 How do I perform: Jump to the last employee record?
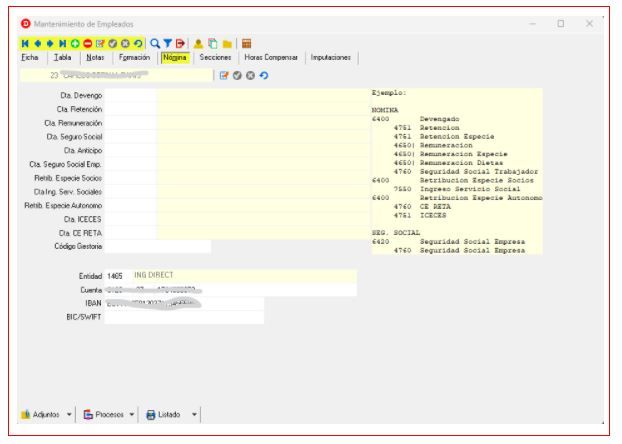coord(62,44)
